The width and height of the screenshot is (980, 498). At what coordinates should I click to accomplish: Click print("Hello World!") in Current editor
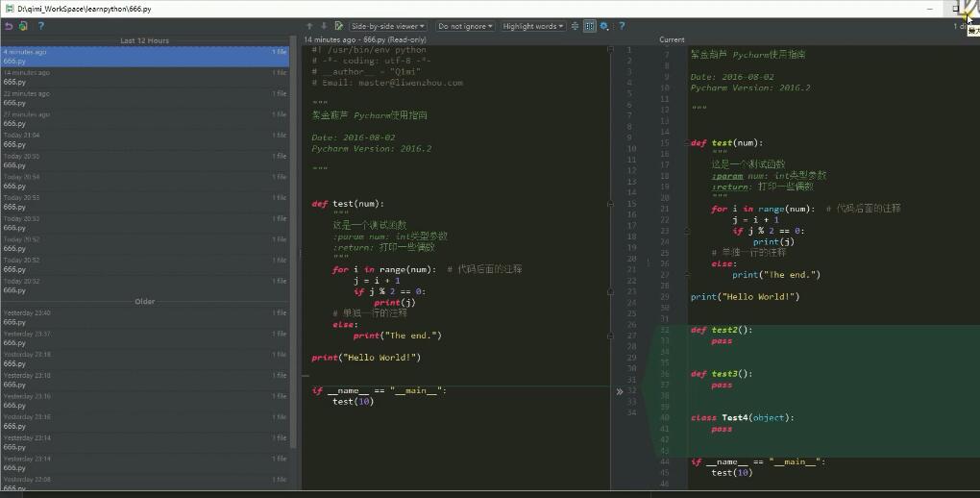coord(745,296)
